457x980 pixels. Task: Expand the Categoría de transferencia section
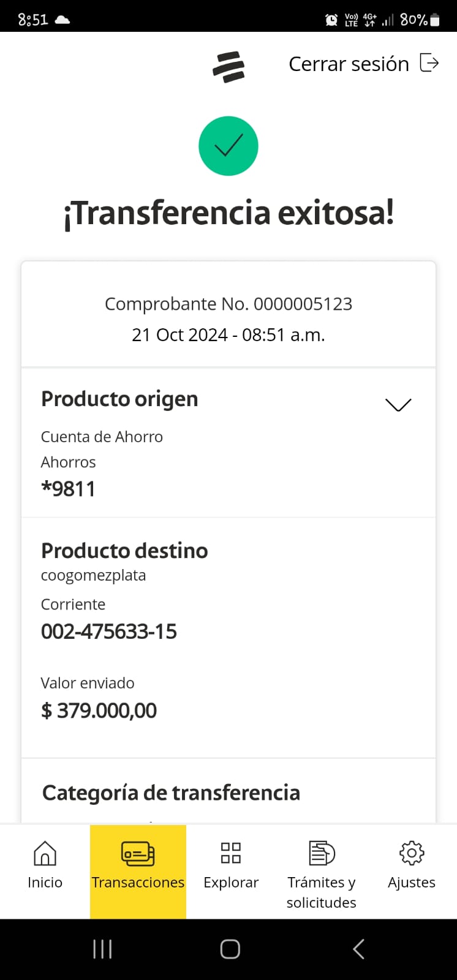[171, 793]
